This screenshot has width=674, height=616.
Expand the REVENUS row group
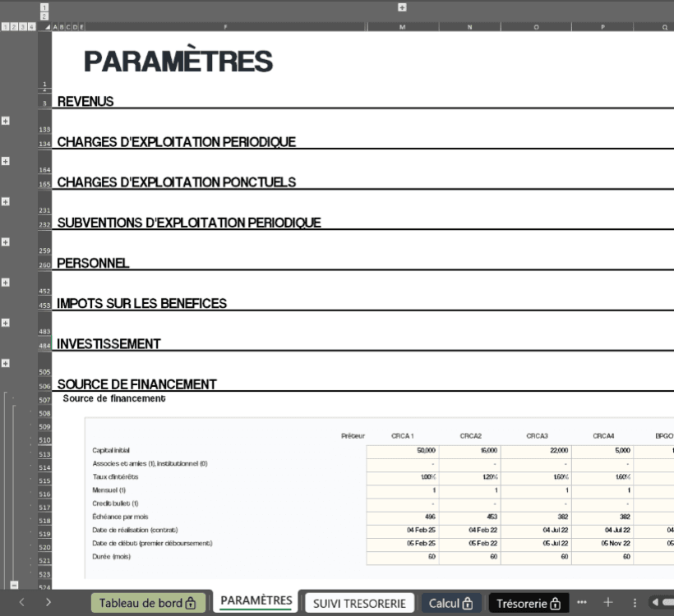click(6, 121)
